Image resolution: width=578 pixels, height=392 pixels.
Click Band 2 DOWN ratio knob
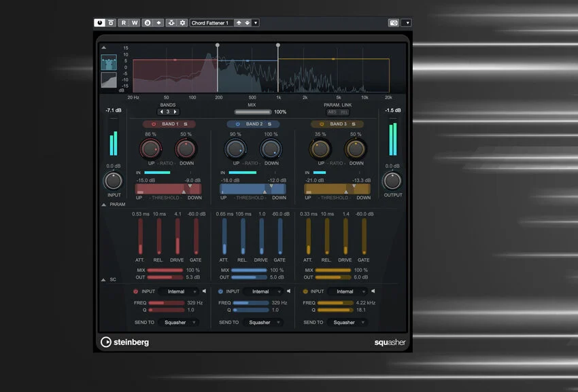click(271, 149)
